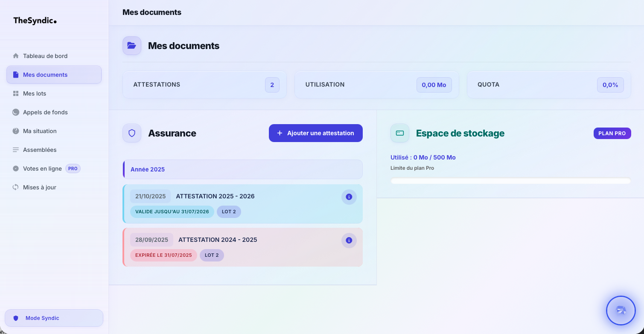
Task: Select the Tableau de bord home icon
Action: [16, 56]
